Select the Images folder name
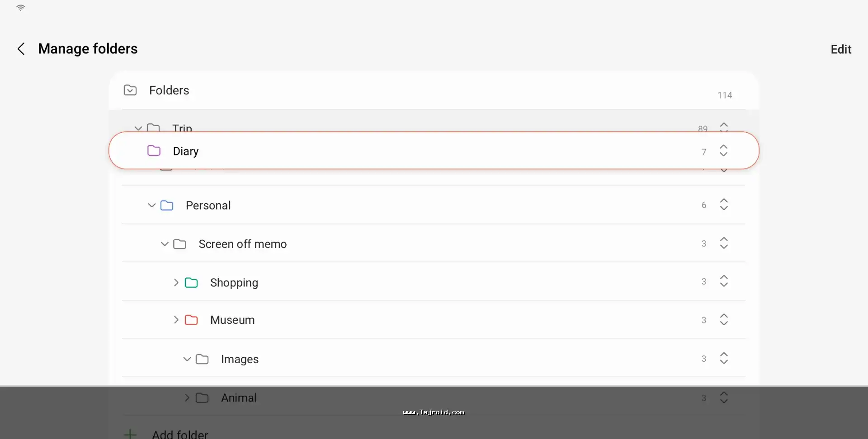This screenshot has height=439, width=868. 240,360
